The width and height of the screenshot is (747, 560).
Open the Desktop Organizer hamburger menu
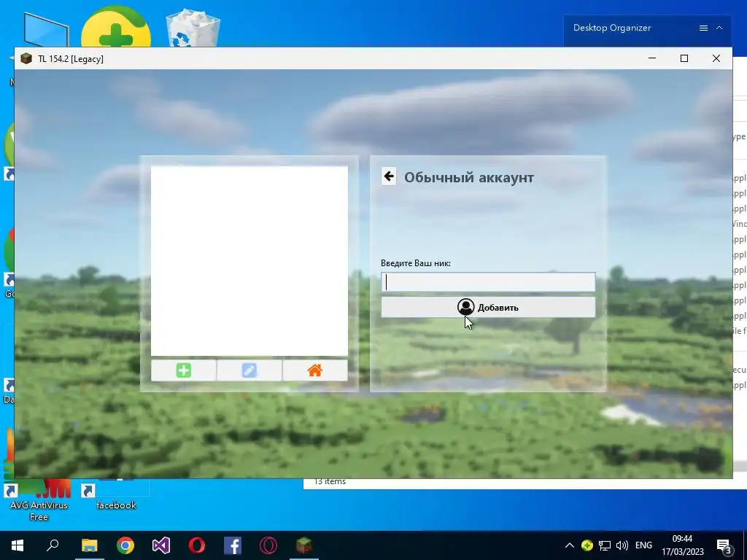(703, 28)
